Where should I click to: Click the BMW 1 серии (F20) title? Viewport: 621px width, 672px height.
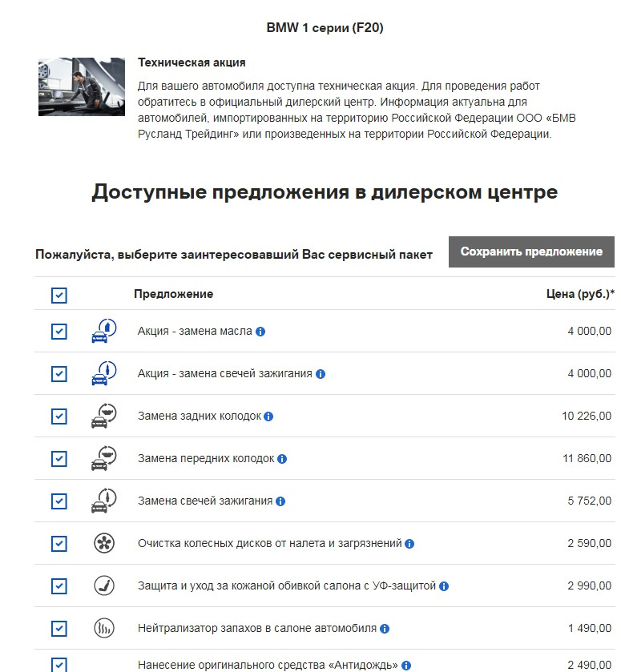[325, 27]
